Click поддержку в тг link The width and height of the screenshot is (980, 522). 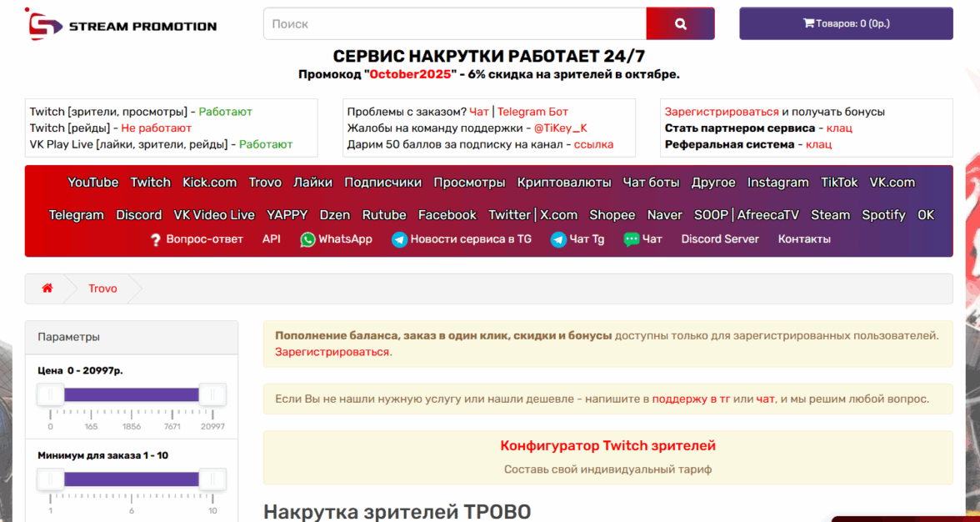[x=692, y=399]
